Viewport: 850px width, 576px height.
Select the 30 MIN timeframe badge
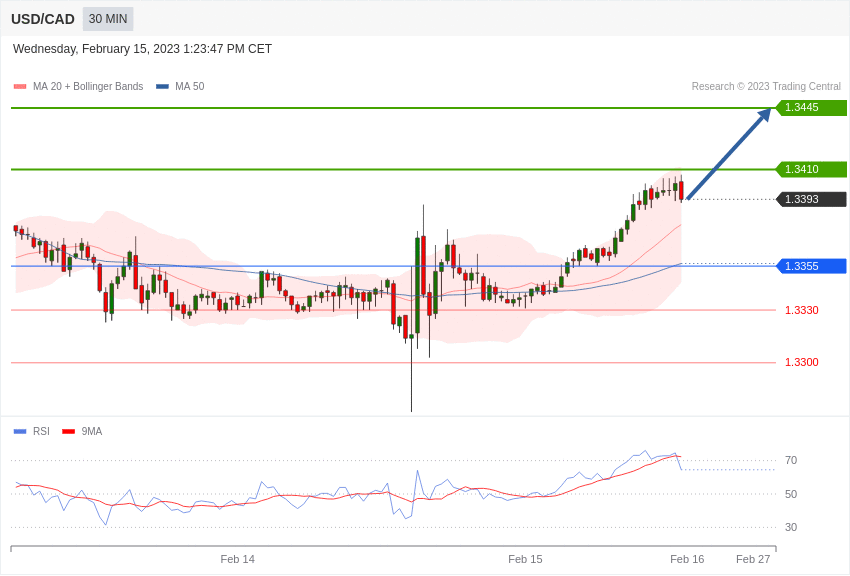coord(108,19)
